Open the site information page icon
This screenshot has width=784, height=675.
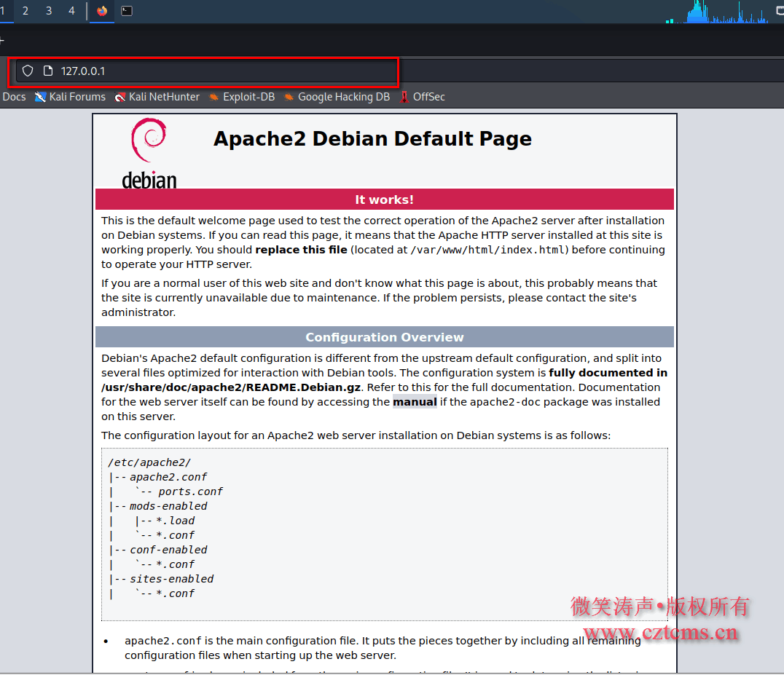(48, 71)
